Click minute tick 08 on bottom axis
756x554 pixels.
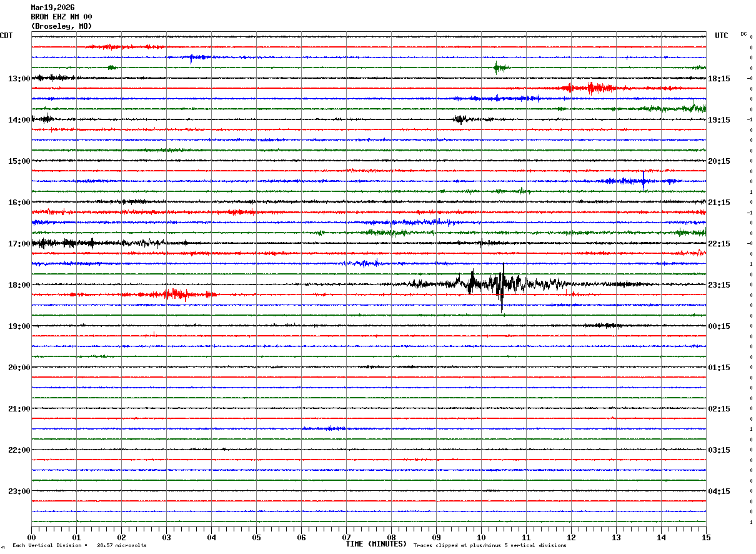click(391, 537)
